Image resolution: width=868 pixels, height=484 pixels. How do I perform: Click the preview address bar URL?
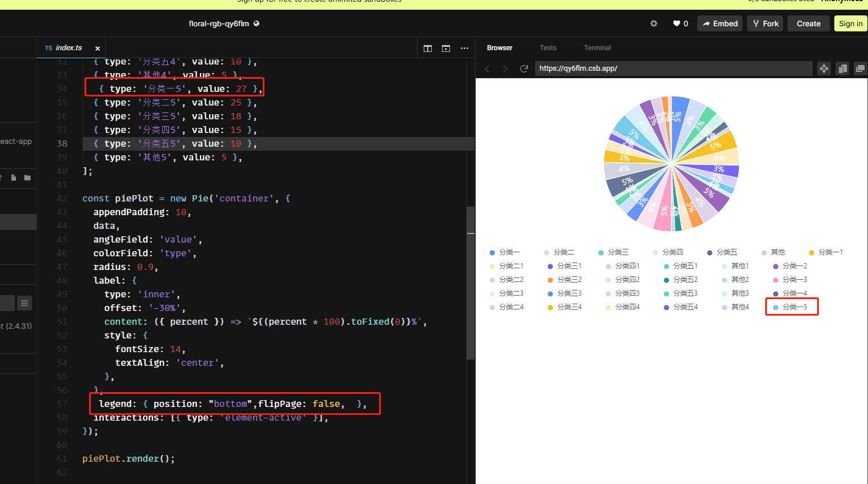(x=674, y=68)
